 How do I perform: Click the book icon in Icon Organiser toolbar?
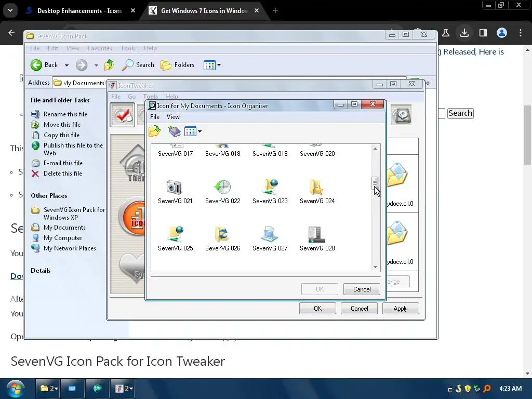coord(175,131)
